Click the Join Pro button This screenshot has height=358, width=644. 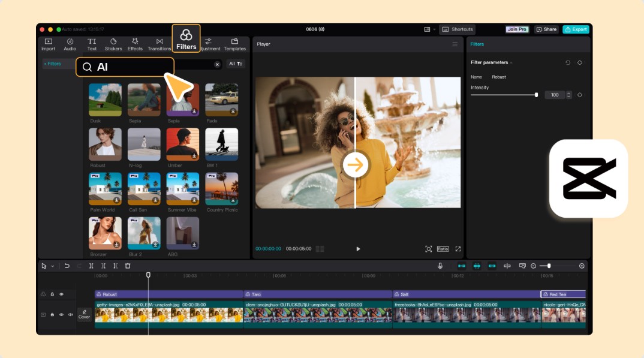coord(517,29)
